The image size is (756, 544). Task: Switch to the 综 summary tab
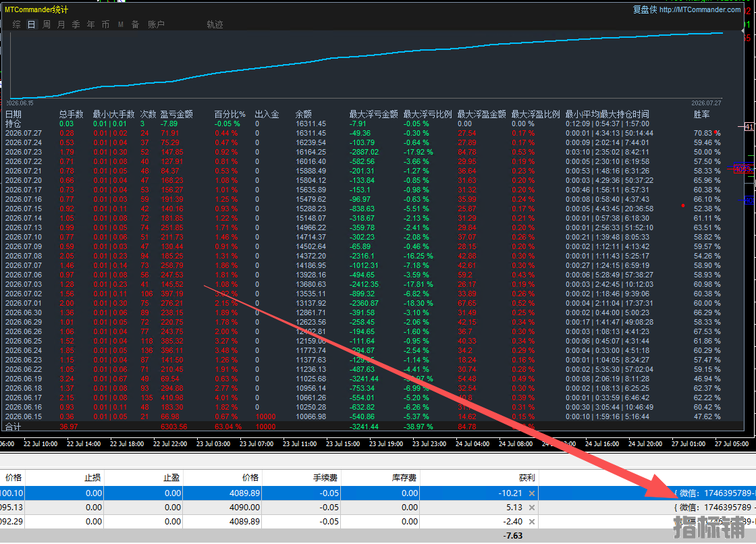pyautogui.click(x=16, y=24)
